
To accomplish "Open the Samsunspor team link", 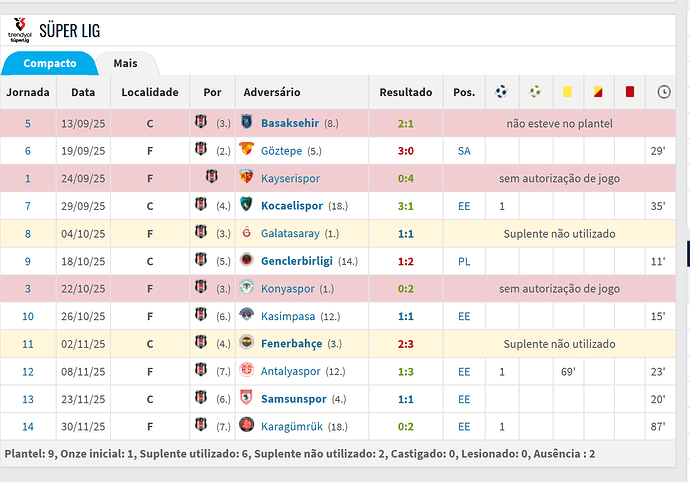I will 294,399.
